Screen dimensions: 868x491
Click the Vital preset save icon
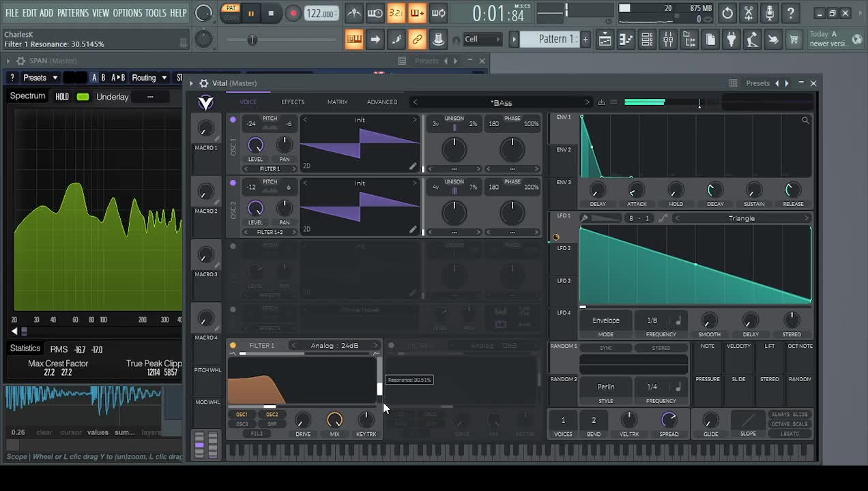(601, 102)
